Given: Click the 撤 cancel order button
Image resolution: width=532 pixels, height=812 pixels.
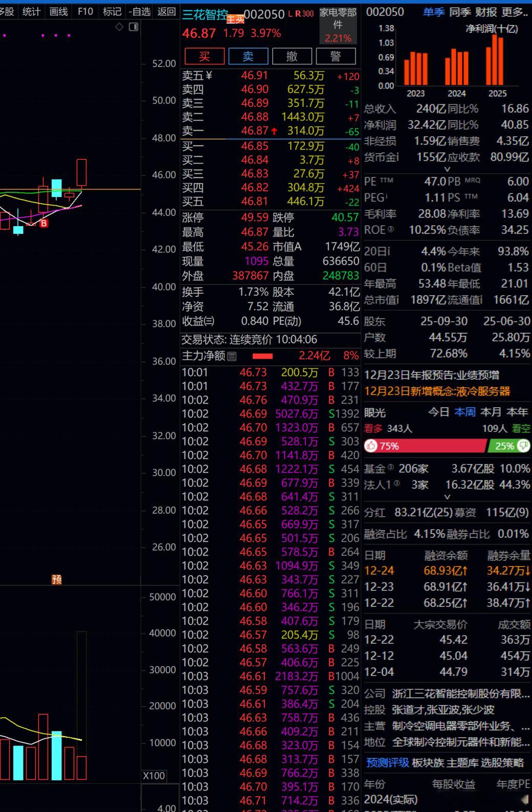Looking at the screenshot, I should [x=292, y=56].
